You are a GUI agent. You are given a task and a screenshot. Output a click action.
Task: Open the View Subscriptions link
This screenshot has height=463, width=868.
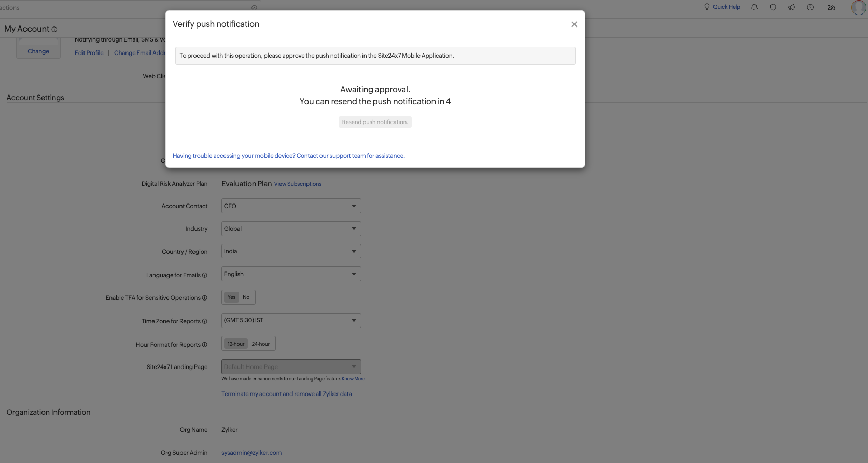[298, 184]
